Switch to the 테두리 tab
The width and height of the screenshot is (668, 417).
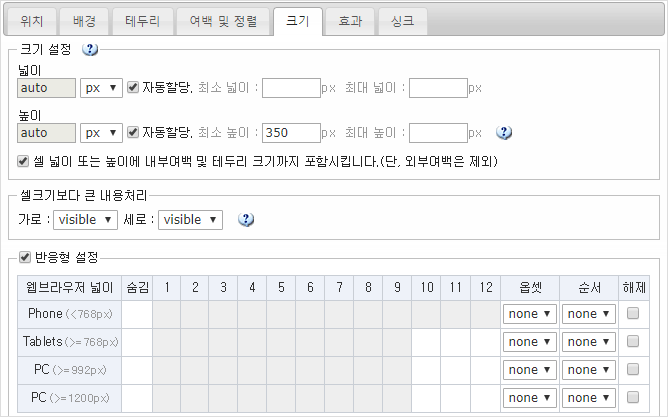142,20
